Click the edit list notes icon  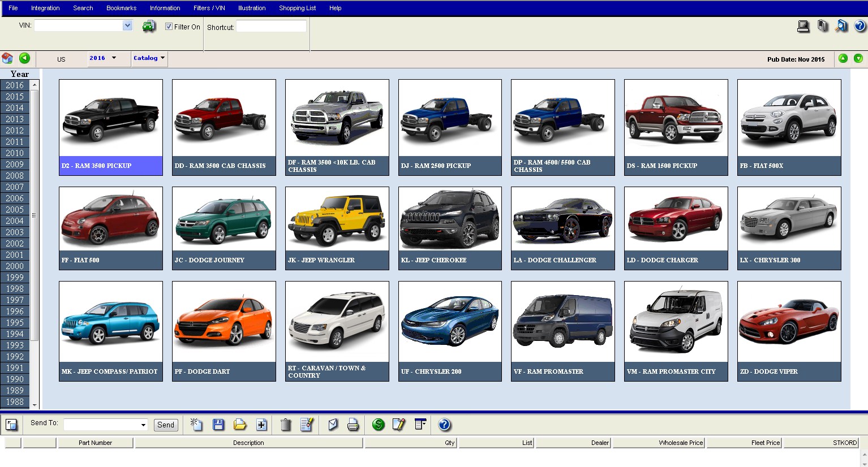click(307, 425)
